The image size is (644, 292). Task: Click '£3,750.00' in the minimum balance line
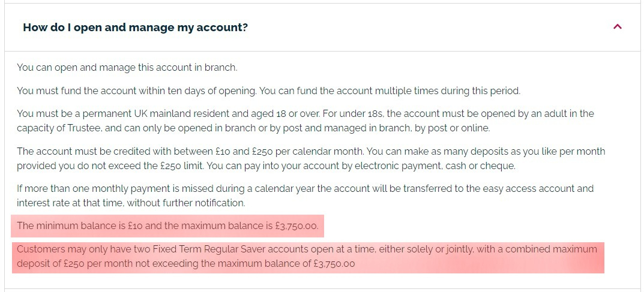point(296,226)
